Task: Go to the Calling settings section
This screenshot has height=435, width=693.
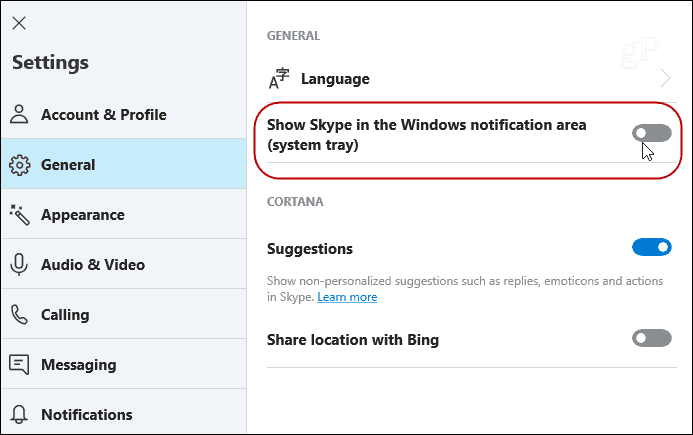Action: [124, 314]
